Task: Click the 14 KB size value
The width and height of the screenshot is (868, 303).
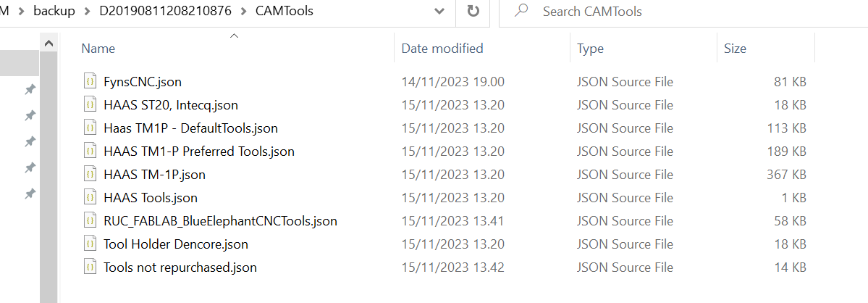Action: [x=790, y=268]
